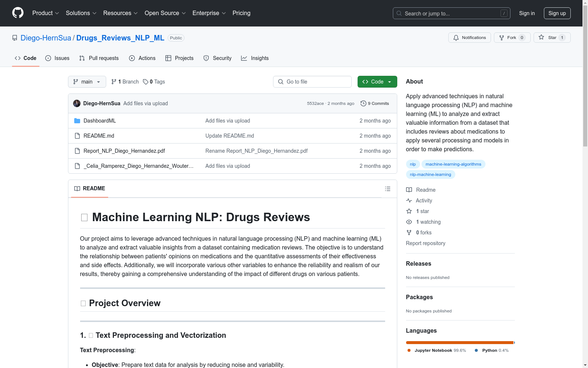588x368 pixels.
Task: Switch to the Code tab
Action: click(x=26, y=58)
